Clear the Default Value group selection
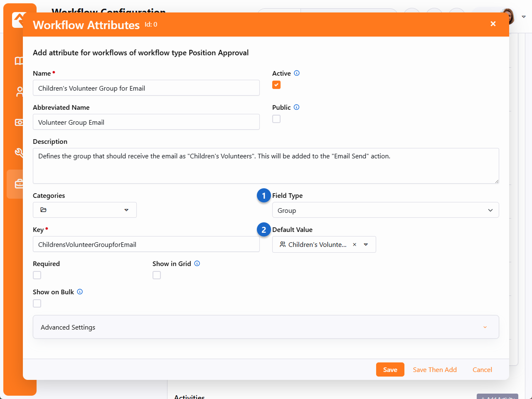This screenshot has height=399, width=532. click(x=355, y=245)
